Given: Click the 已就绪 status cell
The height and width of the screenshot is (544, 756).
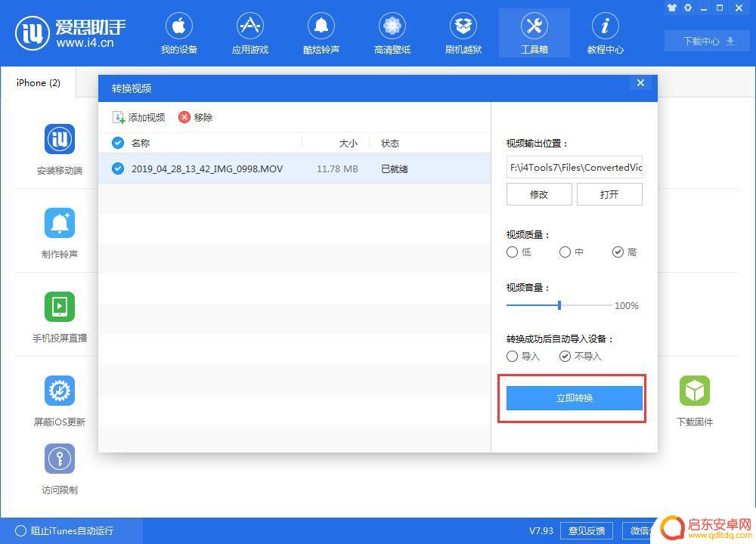Looking at the screenshot, I should pos(395,169).
